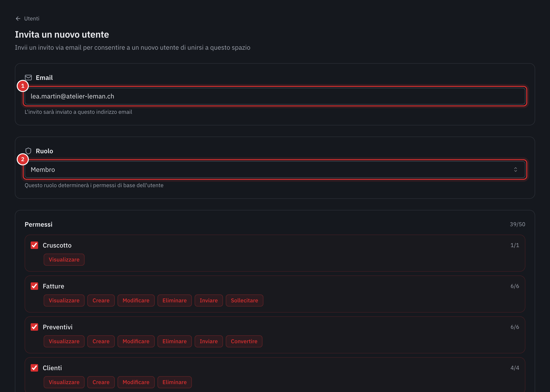Toggle Convertire permission under Preventivi
Image resolution: width=550 pixels, height=392 pixels.
coord(244,341)
